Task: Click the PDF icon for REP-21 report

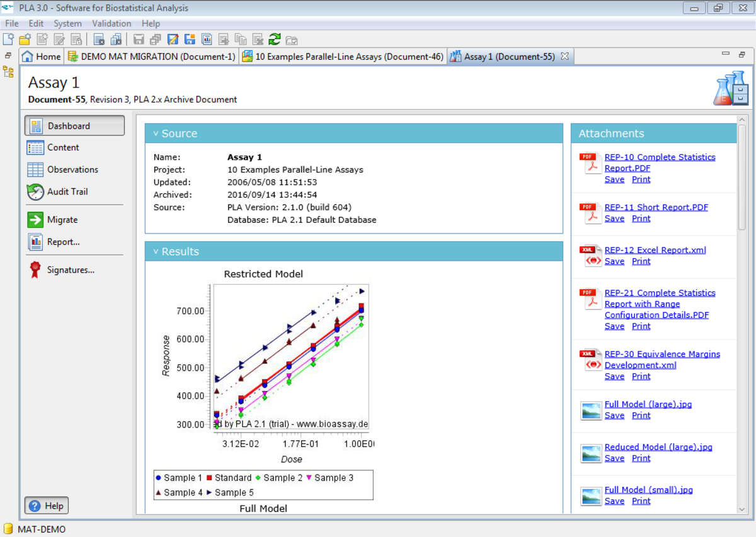Action: pos(590,299)
